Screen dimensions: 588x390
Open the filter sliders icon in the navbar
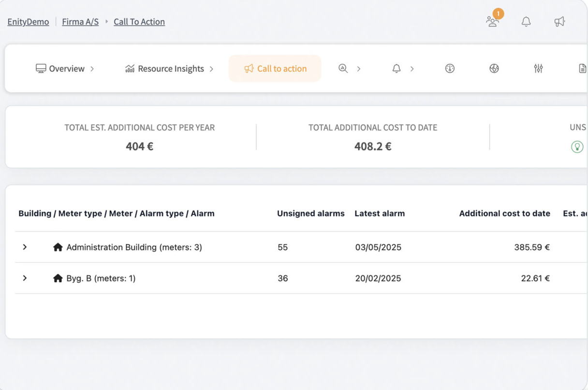538,68
